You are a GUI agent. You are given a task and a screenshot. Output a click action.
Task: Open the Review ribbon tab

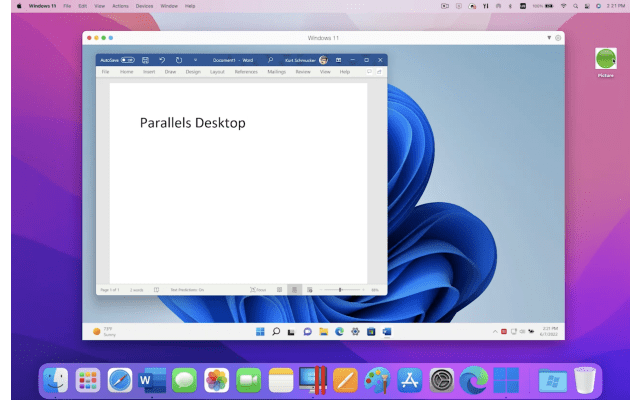click(x=303, y=72)
